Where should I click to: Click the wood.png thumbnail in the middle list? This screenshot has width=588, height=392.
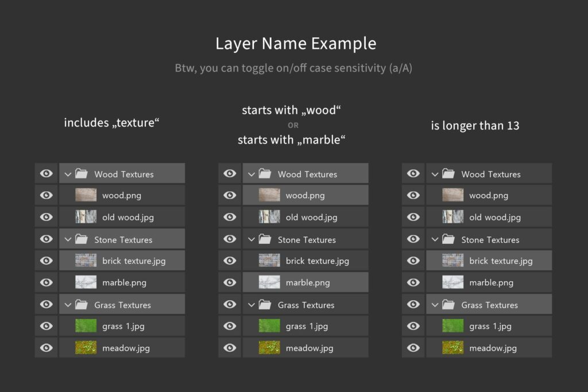(268, 195)
